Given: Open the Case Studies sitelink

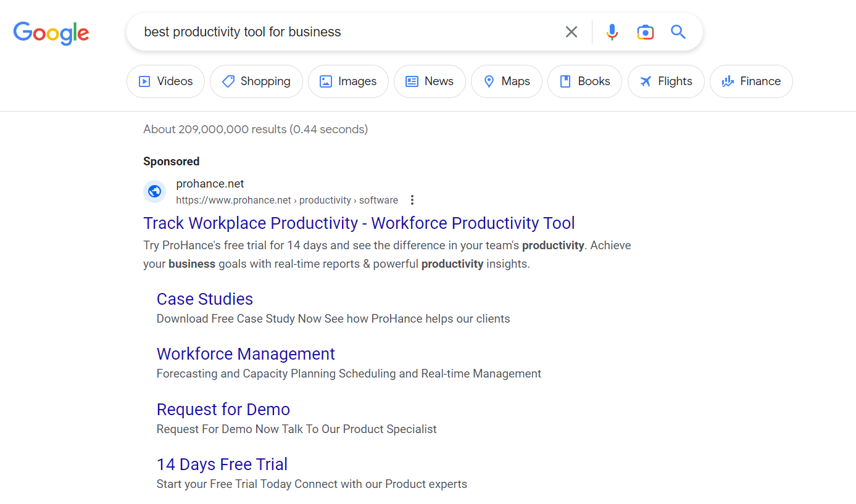Looking at the screenshot, I should coord(205,299).
